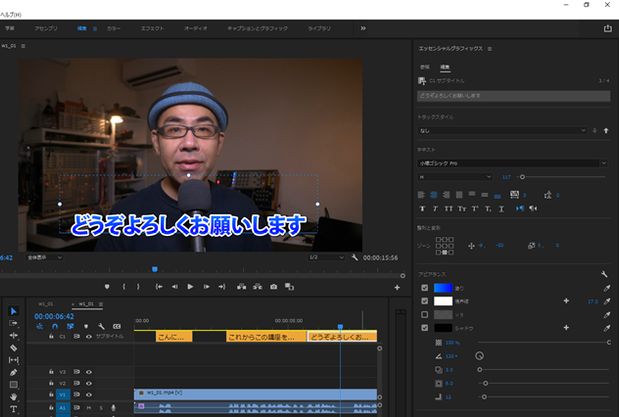The image size is (619, 417).
Task: Show more workspaces with the double chevron
Action: 363,28
